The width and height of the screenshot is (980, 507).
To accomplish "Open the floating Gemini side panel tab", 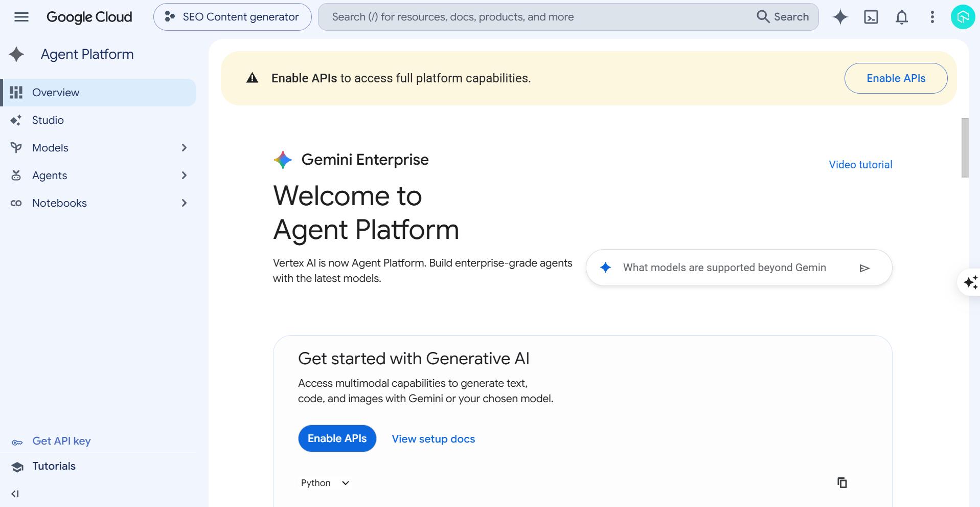I will [970, 282].
